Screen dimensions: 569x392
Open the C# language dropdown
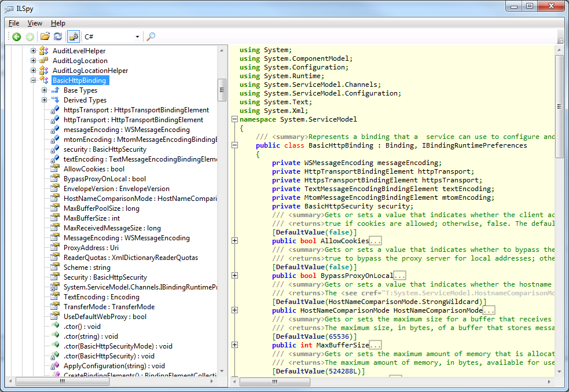click(x=112, y=36)
